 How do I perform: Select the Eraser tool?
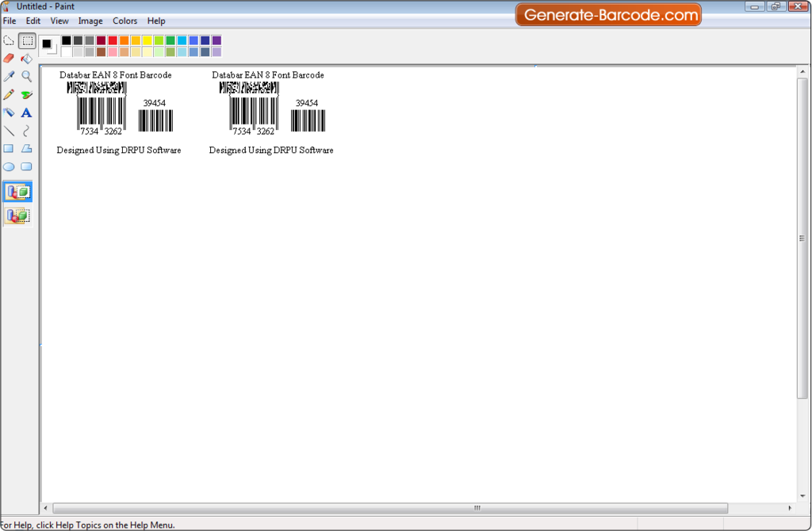click(x=9, y=58)
